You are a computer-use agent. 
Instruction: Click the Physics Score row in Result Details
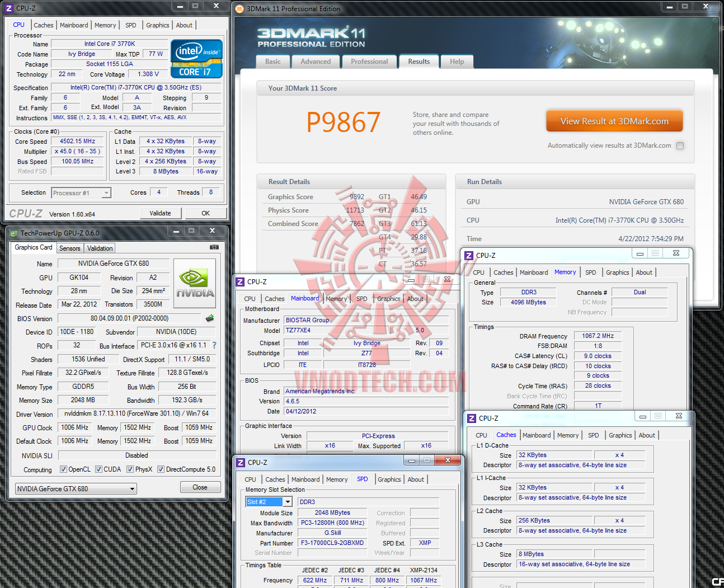(316, 210)
